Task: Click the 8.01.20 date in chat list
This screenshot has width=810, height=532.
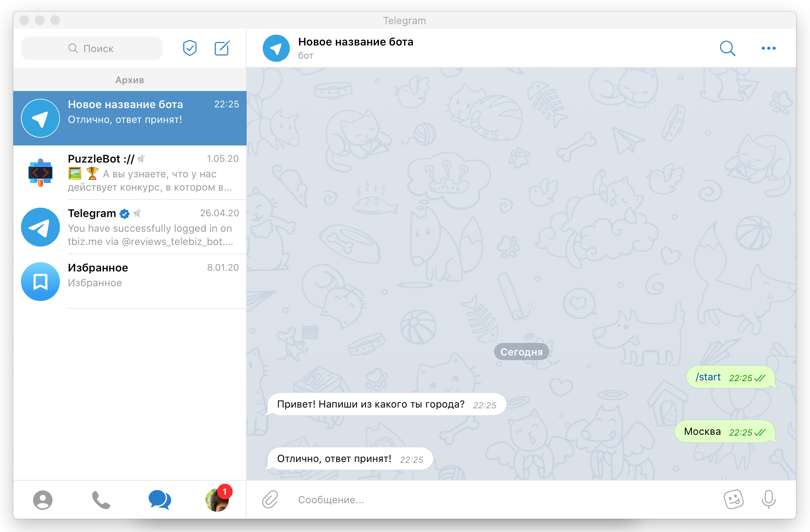Action: [223, 268]
